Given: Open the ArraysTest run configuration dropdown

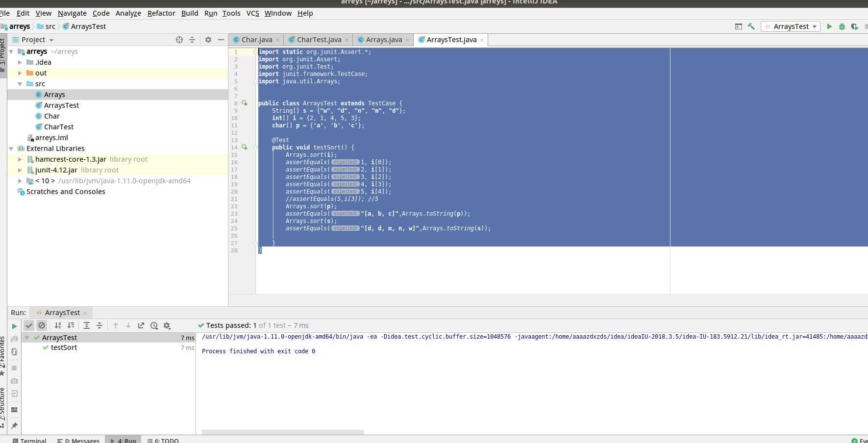Looking at the screenshot, I should click(790, 26).
